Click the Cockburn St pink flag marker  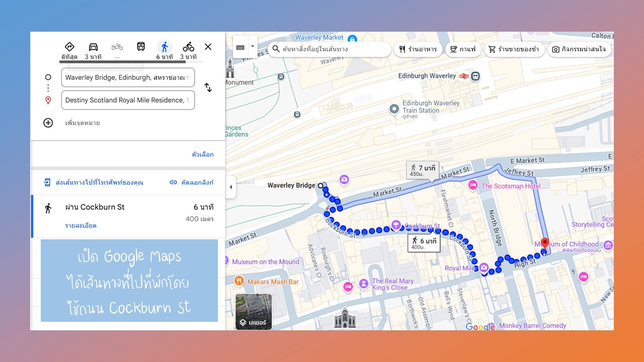[396, 225]
